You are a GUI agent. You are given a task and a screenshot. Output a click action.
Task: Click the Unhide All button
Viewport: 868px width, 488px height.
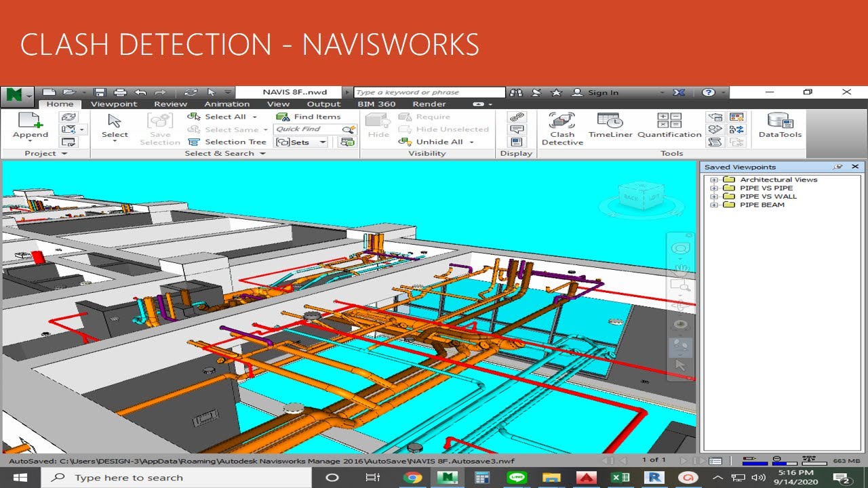click(432, 142)
